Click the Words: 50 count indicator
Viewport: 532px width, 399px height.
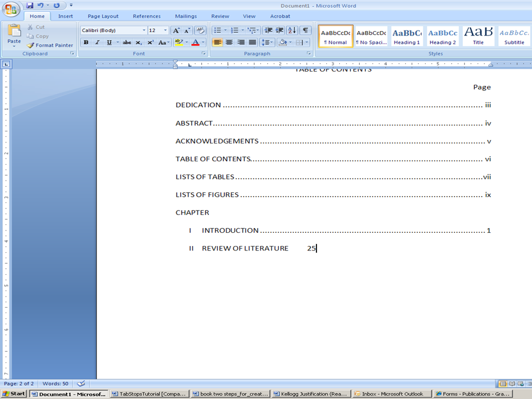pos(55,383)
